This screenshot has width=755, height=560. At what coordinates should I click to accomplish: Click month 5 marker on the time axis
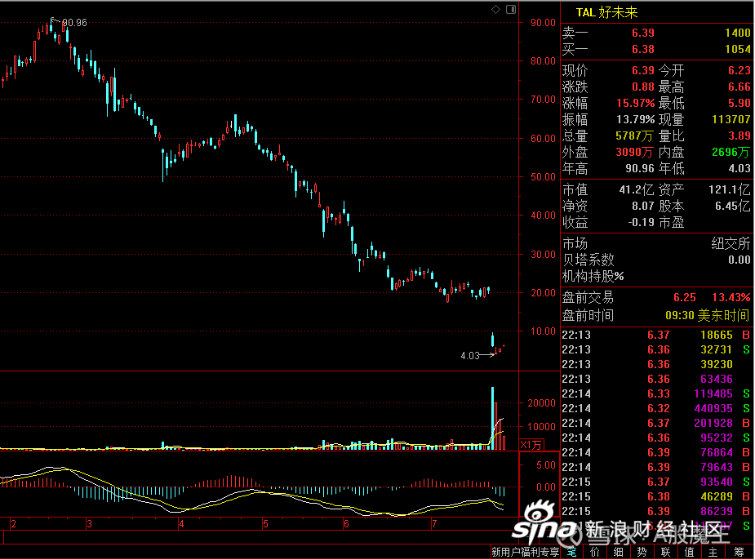click(x=265, y=524)
